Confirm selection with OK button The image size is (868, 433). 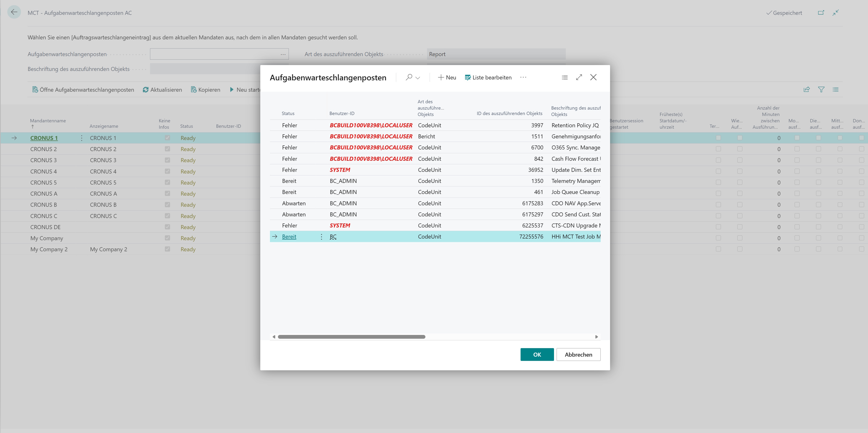pyautogui.click(x=537, y=355)
